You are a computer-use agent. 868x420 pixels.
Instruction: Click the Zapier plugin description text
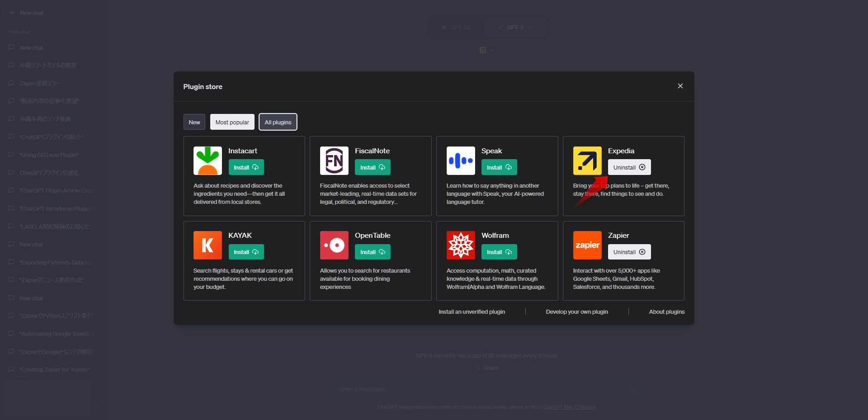pos(617,278)
